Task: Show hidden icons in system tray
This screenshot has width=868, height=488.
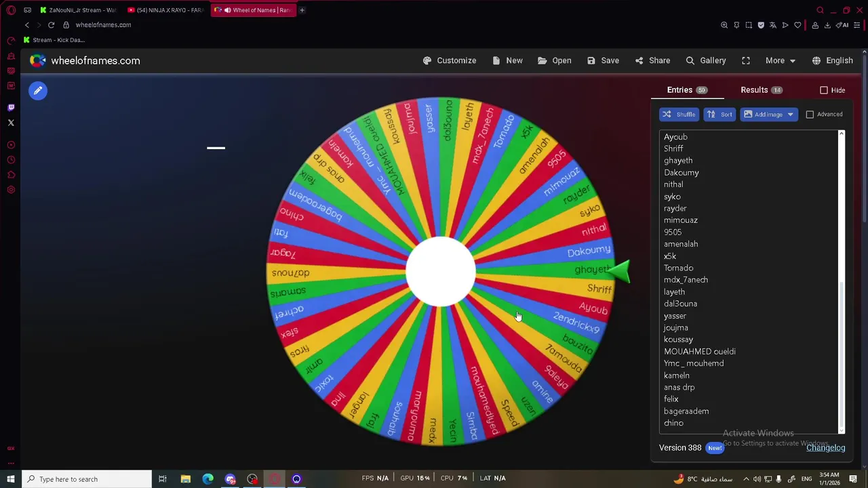Action: coord(747,479)
